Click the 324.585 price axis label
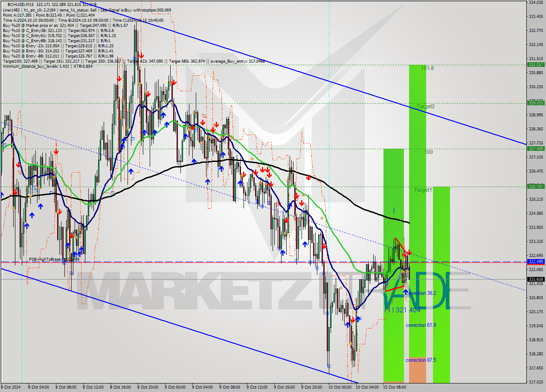This screenshot has width=546, height=392. point(536,213)
